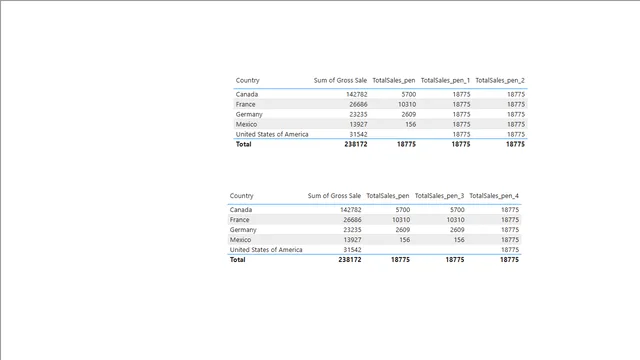Click Total row label in lower table
Screen dimensions: 640x360
237,260
